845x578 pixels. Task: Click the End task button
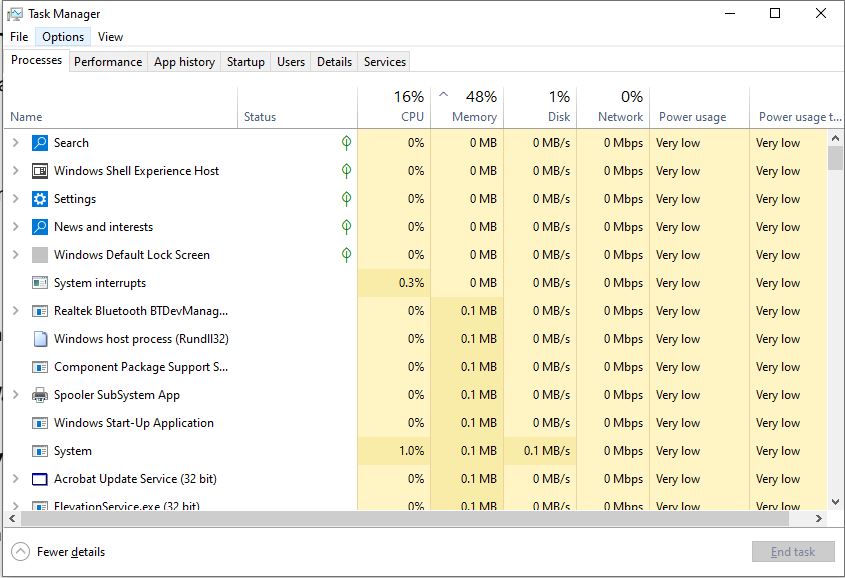click(793, 552)
